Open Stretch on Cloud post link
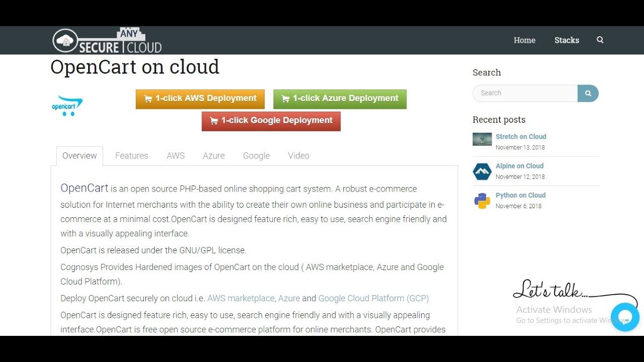The image size is (644, 362). click(521, 137)
